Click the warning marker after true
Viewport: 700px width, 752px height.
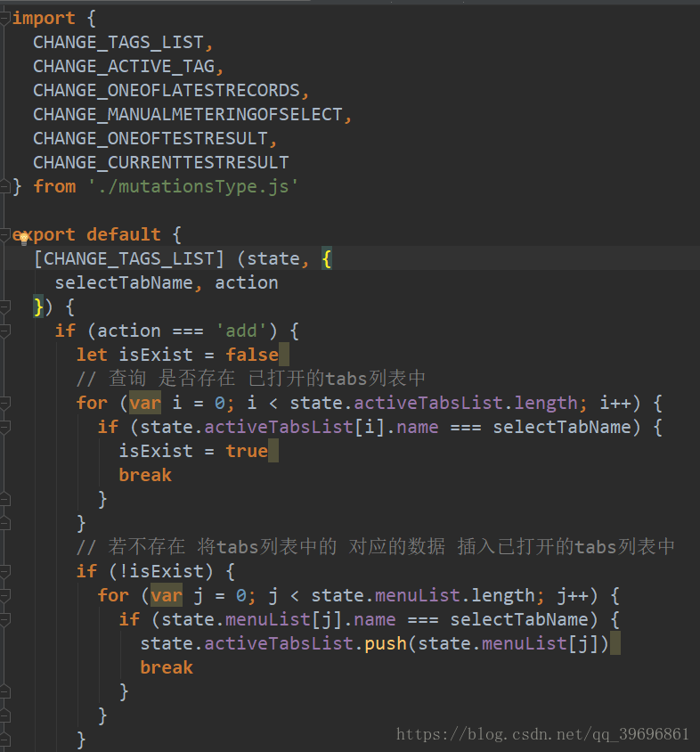click(x=273, y=452)
